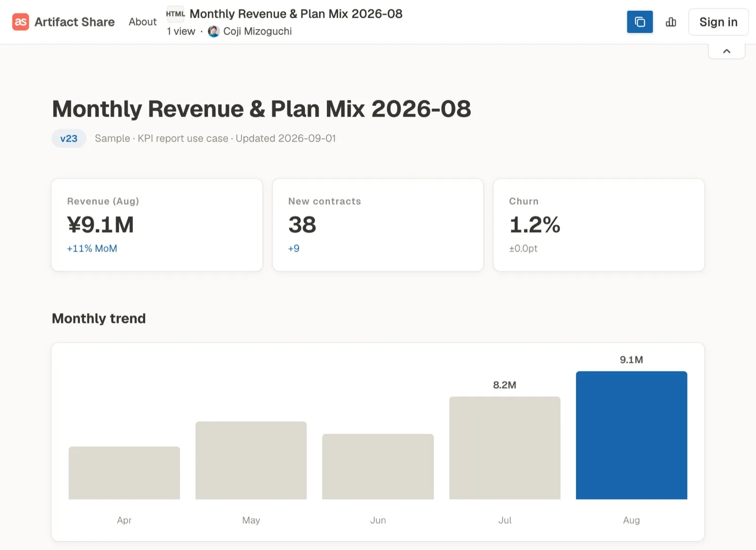Image resolution: width=756 pixels, height=550 pixels.
Task: Click the Artifact Share logo icon
Action: click(x=20, y=22)
